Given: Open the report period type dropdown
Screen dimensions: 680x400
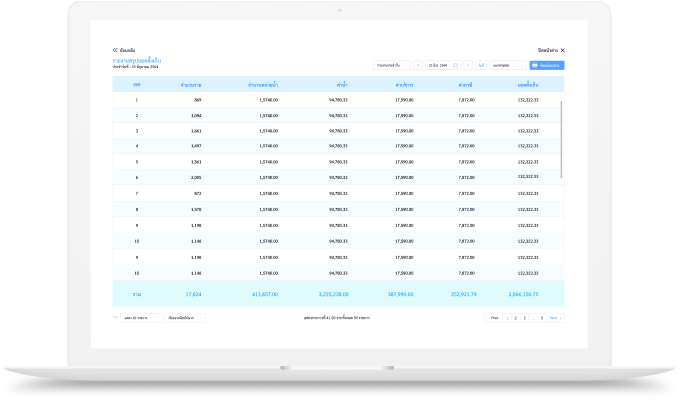Looking at the screenshot, I should click(x=393, y=65).
